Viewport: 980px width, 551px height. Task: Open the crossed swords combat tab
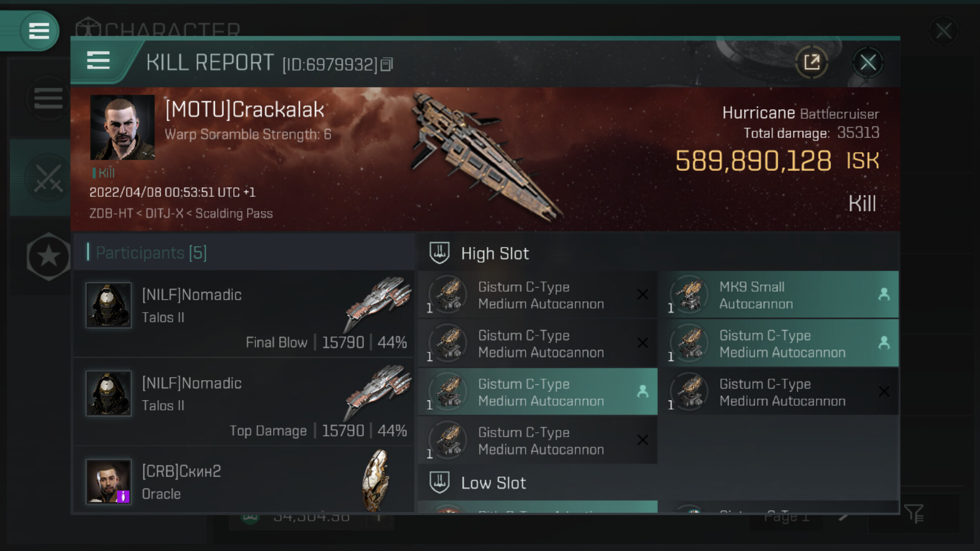click(x=48, y=178)
